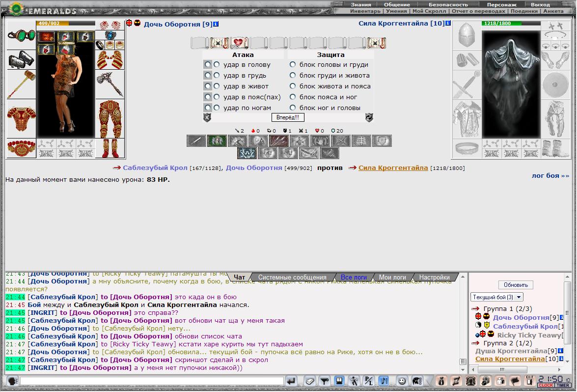Click the Обновить button
This screenshot has width=577, height=392.
coord(516,285)
